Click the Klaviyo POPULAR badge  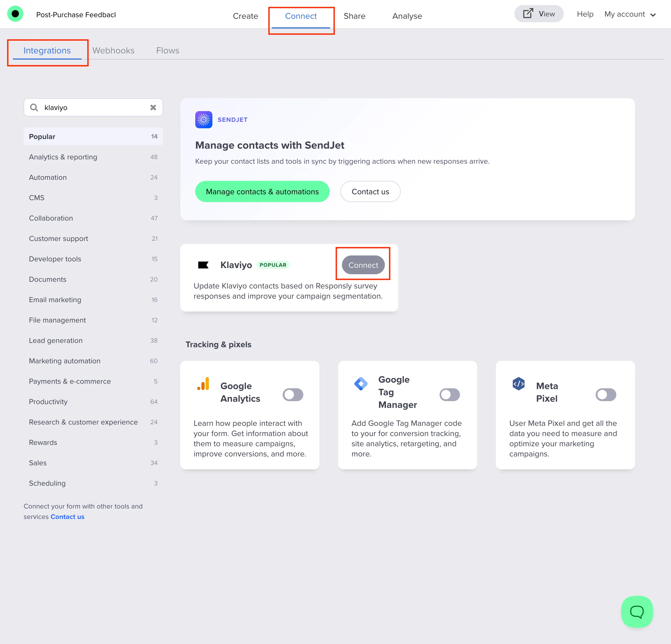pyautogui.click(x=273, y=265)
